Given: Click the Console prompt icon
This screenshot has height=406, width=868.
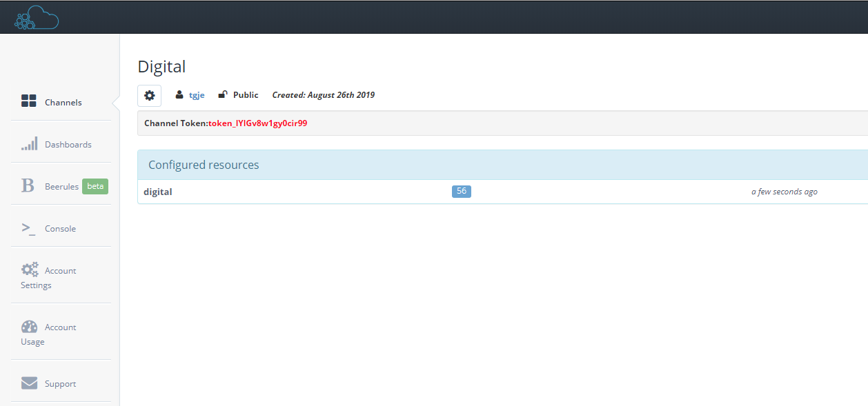Looking at the screenshot, I should click(x=28, y=228).
